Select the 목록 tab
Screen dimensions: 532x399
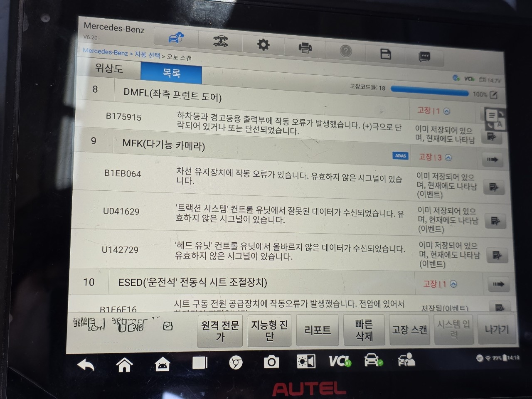click(171, 73)
